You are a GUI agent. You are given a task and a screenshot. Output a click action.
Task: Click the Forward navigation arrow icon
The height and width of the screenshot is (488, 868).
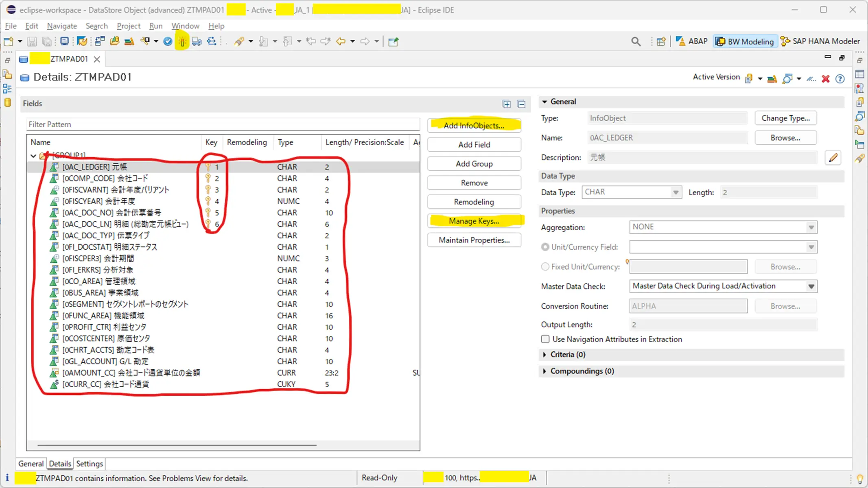[x=365, y=41]
